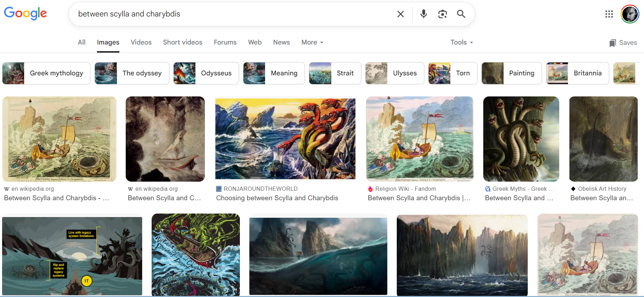
Task: Switch to the Videos tab
Action: 141,42
